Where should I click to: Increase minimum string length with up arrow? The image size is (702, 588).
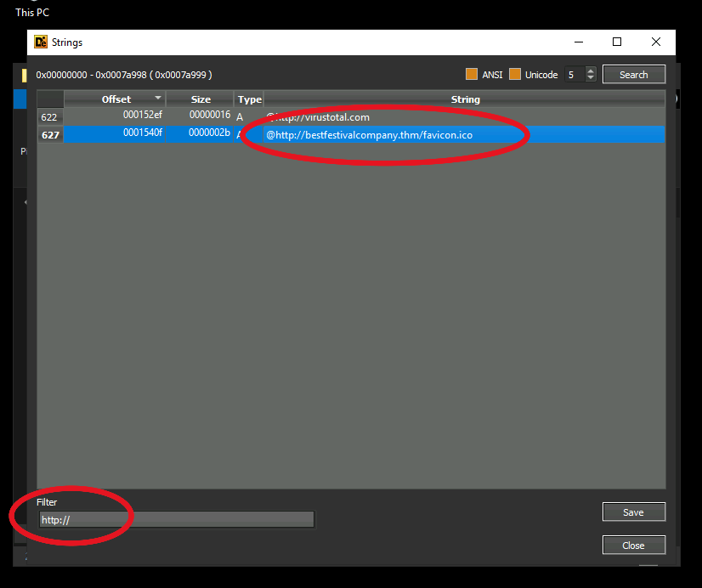591,71
